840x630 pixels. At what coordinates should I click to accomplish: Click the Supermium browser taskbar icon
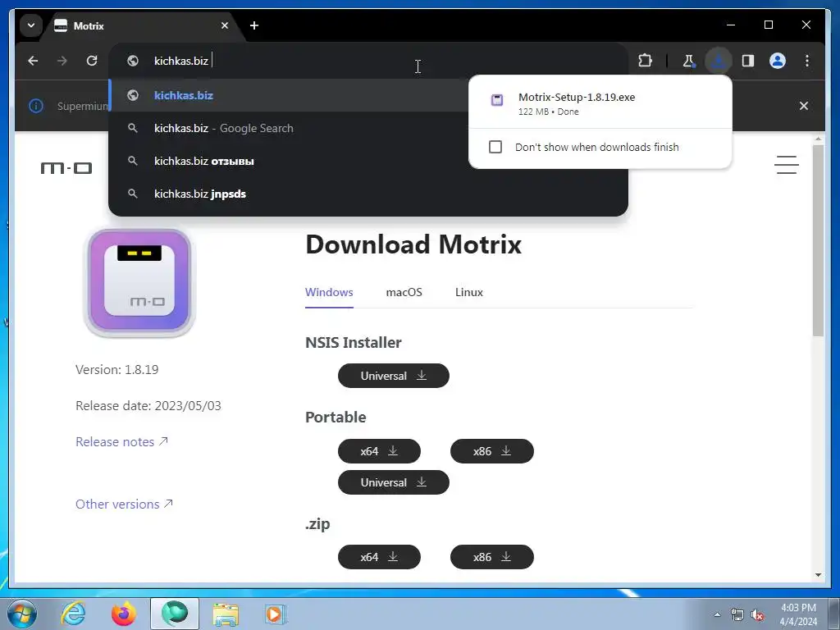click(175, 614)
